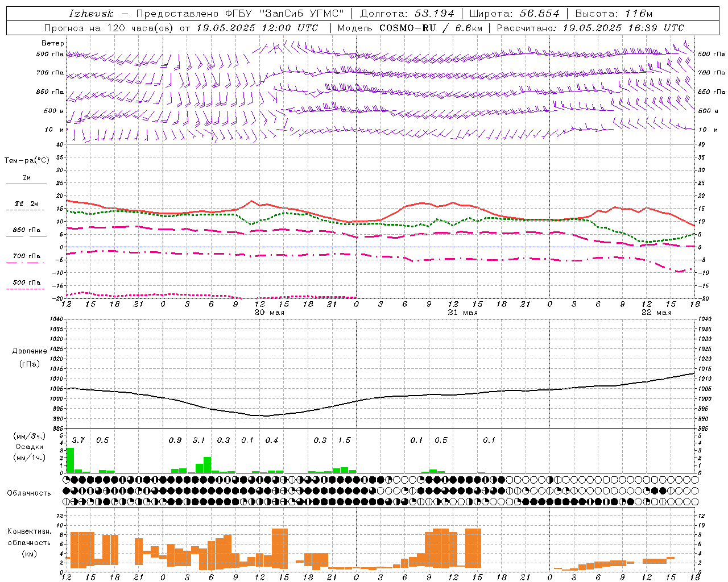Click the 1.5 precipitation total value
The width and height of the screenshot is (728, 582).
(x=344, y=440)
